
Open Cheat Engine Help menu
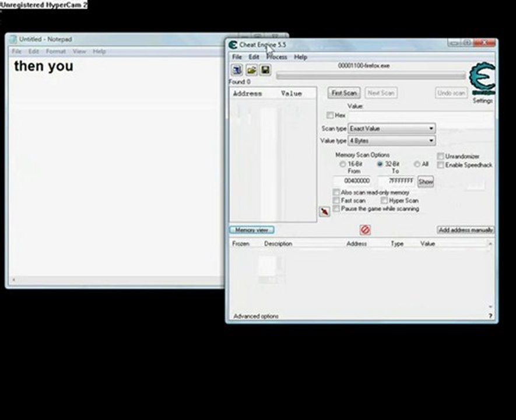point(300,57)
